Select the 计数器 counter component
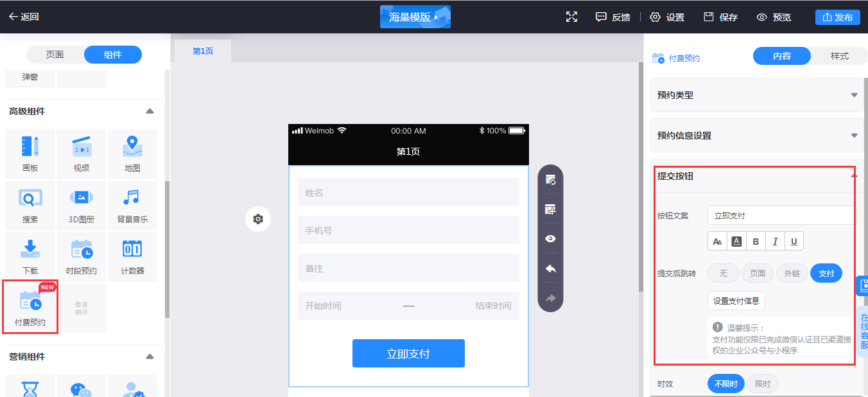Screen dimensions: 868x397 tap(132, 257)
